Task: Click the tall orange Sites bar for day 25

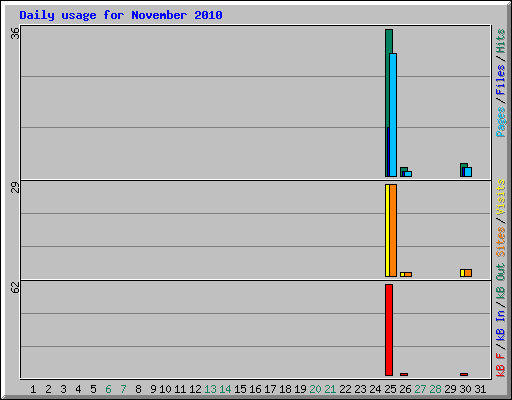Action: coord(393,230)
